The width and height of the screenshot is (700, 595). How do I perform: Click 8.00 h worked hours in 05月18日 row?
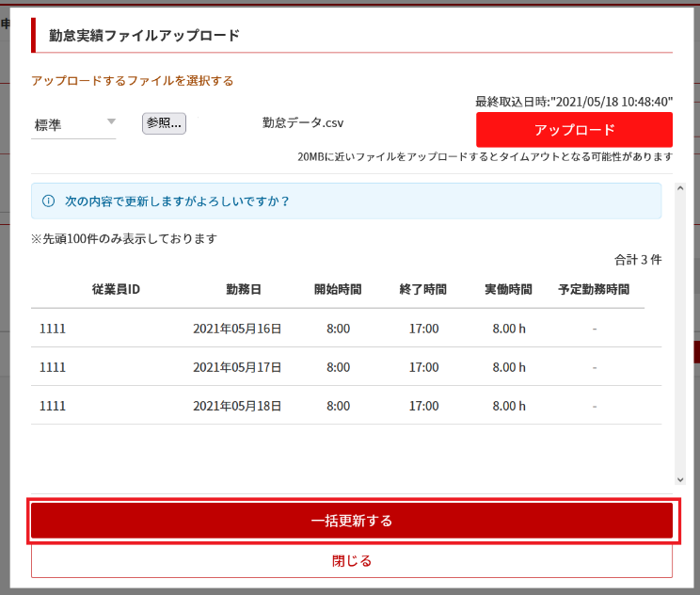click(x=509, y=406)
